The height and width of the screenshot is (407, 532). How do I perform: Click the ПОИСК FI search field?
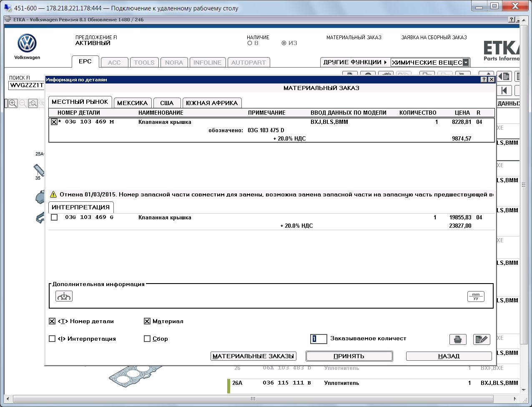(x=26, y=85)
